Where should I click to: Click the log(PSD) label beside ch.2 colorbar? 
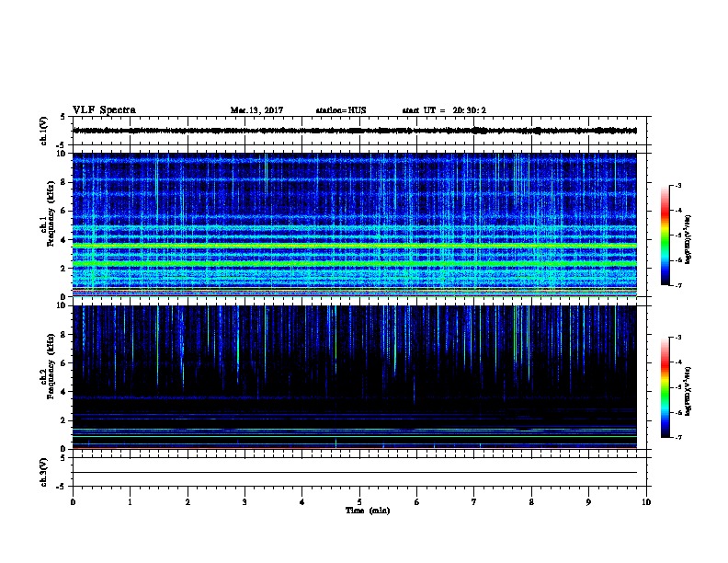[x=688, y=392]
